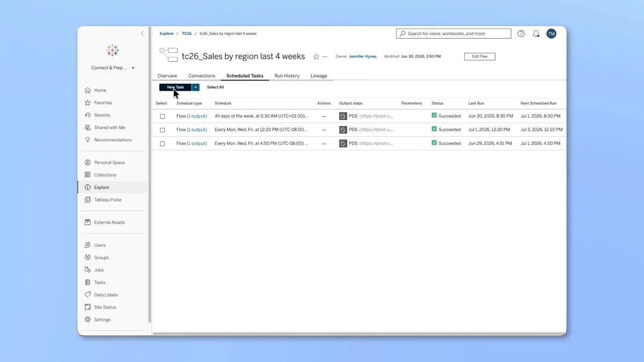Viewport: 644px width, 362px height.
Task: Go to TC26 breadcrumb link
Action: [x=186, y=34]
